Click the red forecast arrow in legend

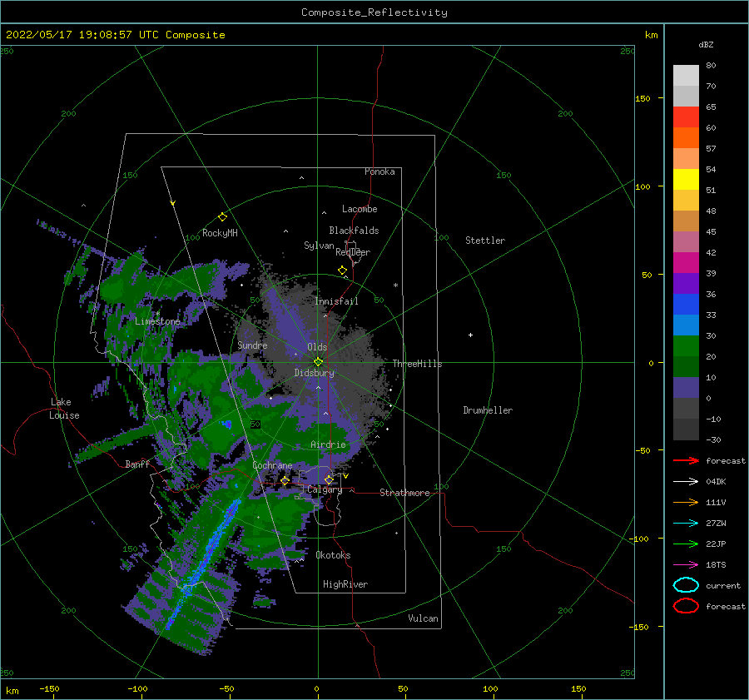[686, 460]
